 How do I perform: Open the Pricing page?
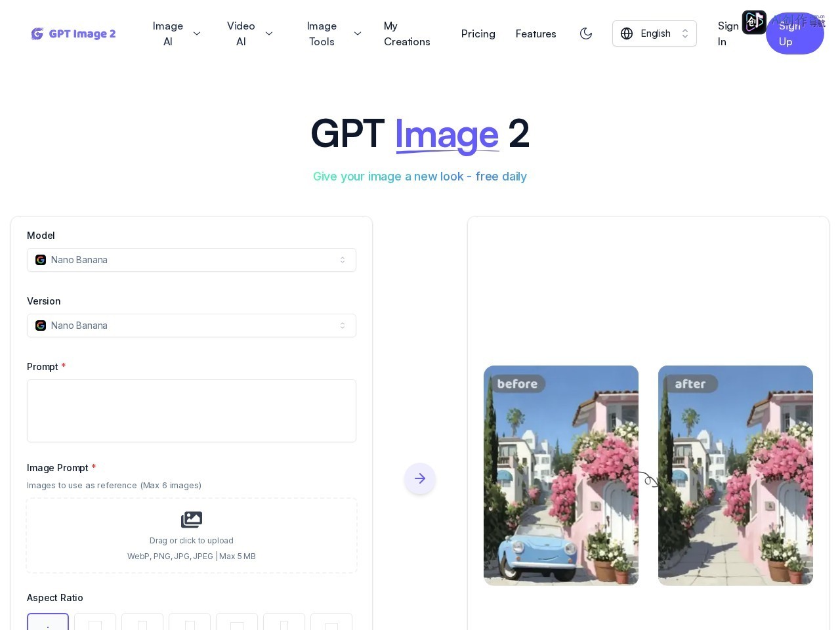[x=478, y=33]
